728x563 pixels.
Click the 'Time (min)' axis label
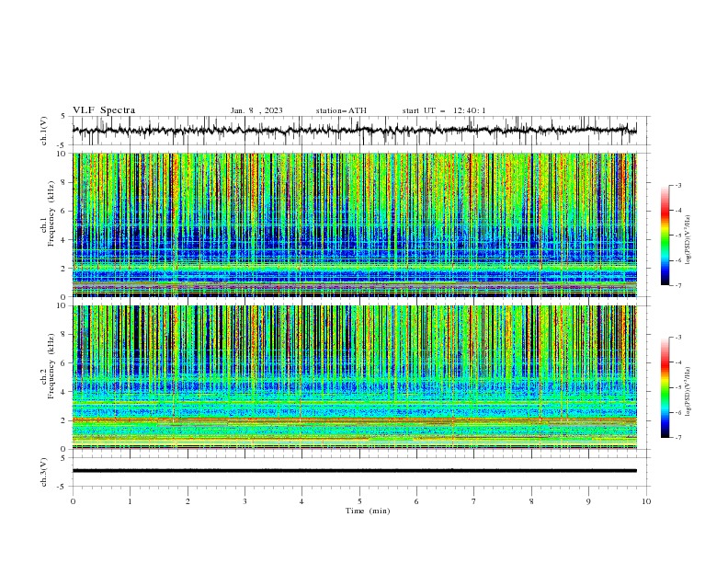[x=368, y=511]
